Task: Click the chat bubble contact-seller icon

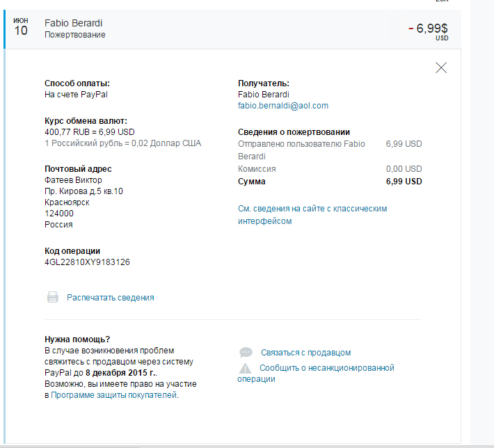Action: coord(246,352)
